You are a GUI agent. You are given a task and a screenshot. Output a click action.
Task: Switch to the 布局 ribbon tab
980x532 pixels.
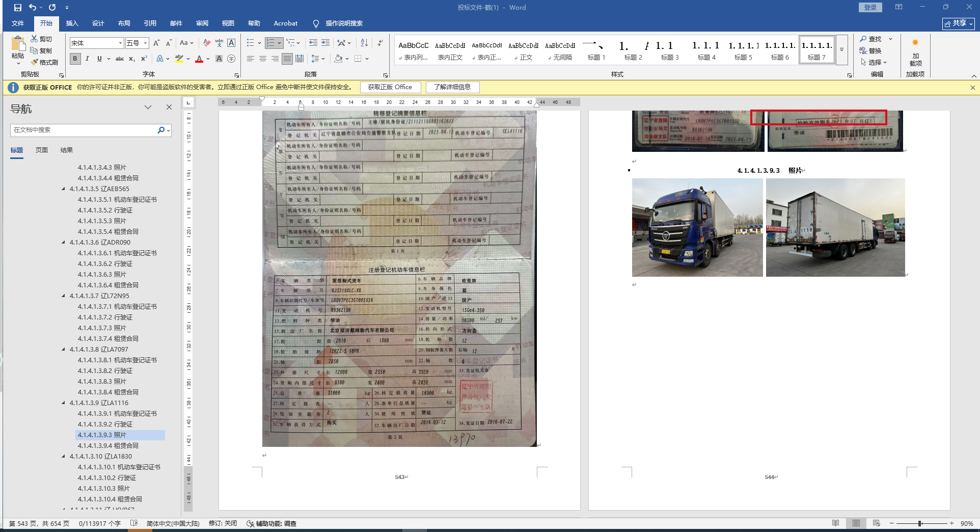click(x=124, y=23)
